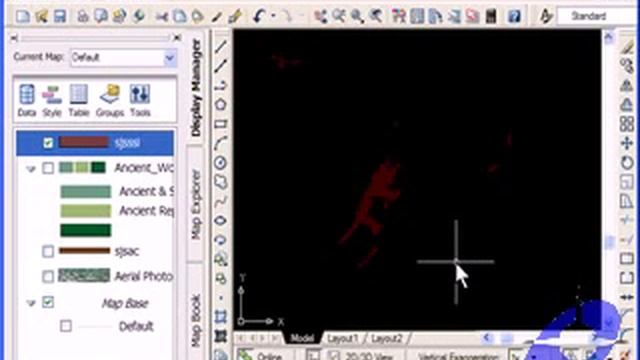Screen dimensions: 640x360
Task: Open the Map Book side tab
Action: point(196,321)
